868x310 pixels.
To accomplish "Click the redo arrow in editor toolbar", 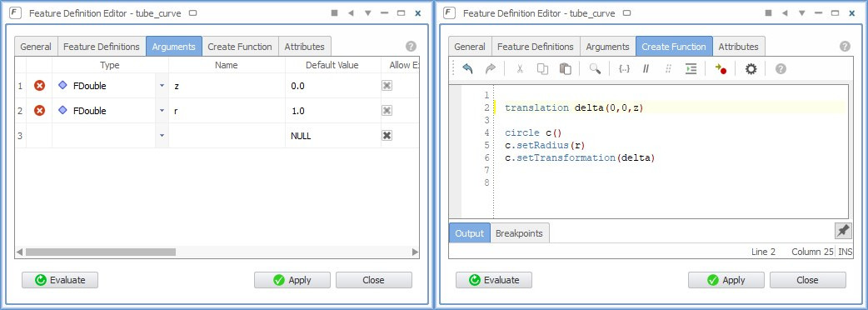I will [490, 68].
